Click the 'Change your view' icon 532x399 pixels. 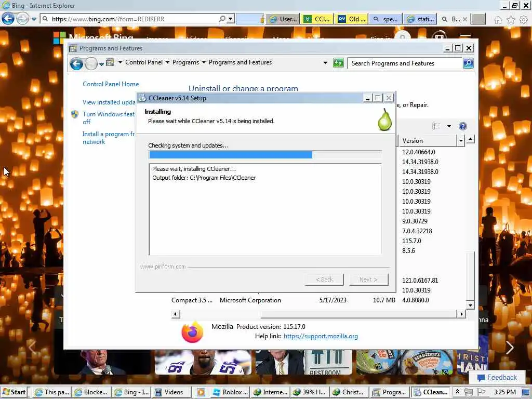point(436,126)
